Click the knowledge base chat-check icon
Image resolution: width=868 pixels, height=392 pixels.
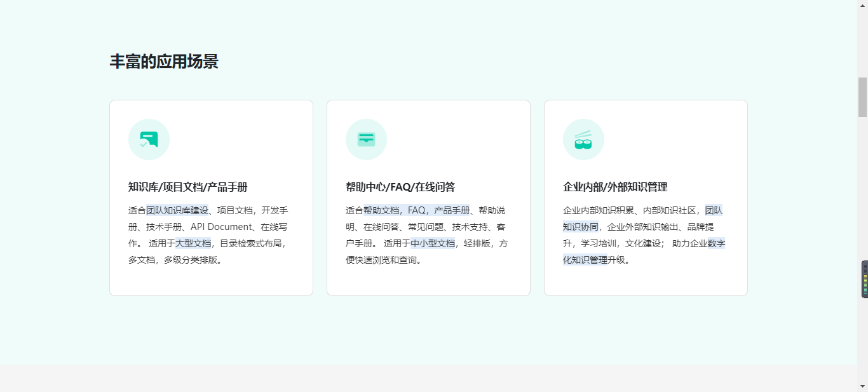(149, 139)
